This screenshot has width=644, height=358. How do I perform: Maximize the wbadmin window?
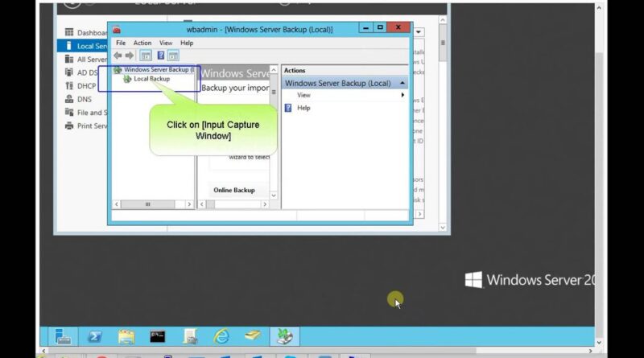coord(380,27)
